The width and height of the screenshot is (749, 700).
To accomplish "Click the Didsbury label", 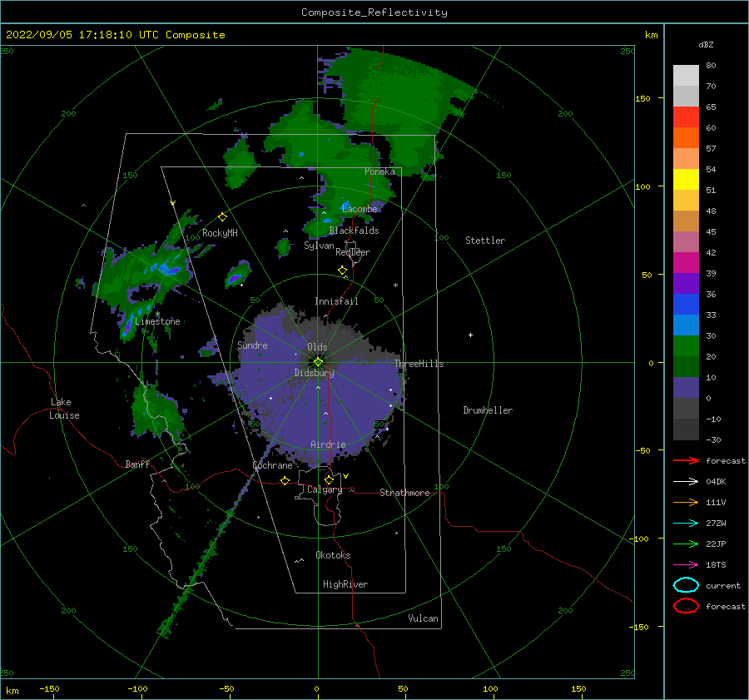I will click(x=314, y=373).
